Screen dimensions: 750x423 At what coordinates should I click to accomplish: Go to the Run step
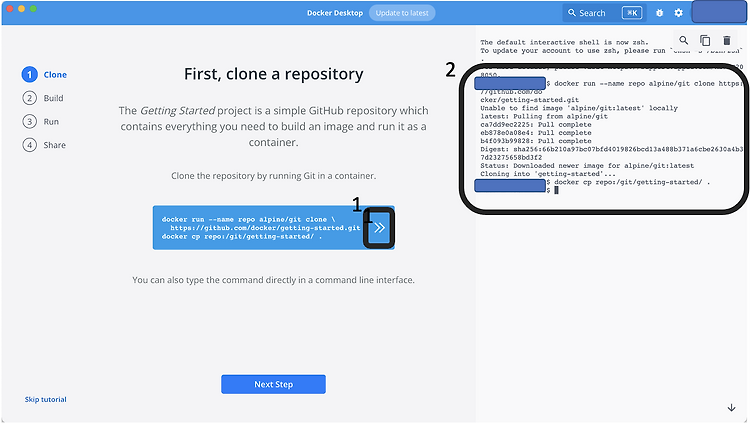point(51,122)
